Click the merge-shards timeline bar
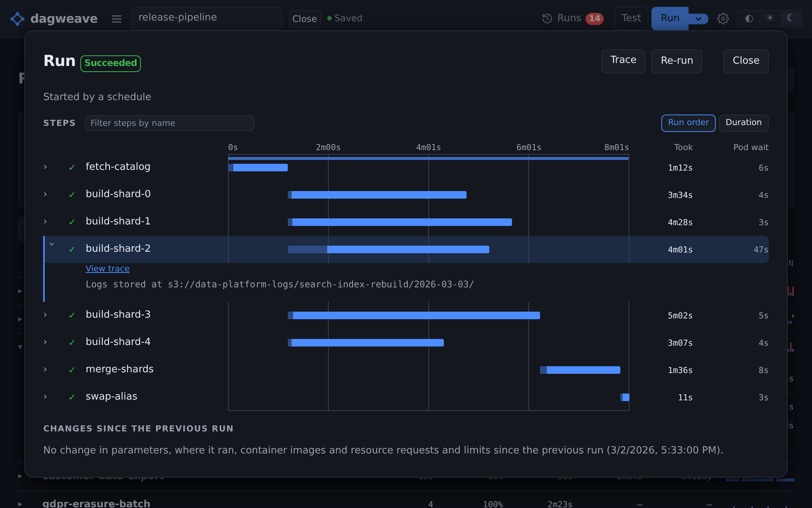The image size is (812, 508). tap(580, 370)
